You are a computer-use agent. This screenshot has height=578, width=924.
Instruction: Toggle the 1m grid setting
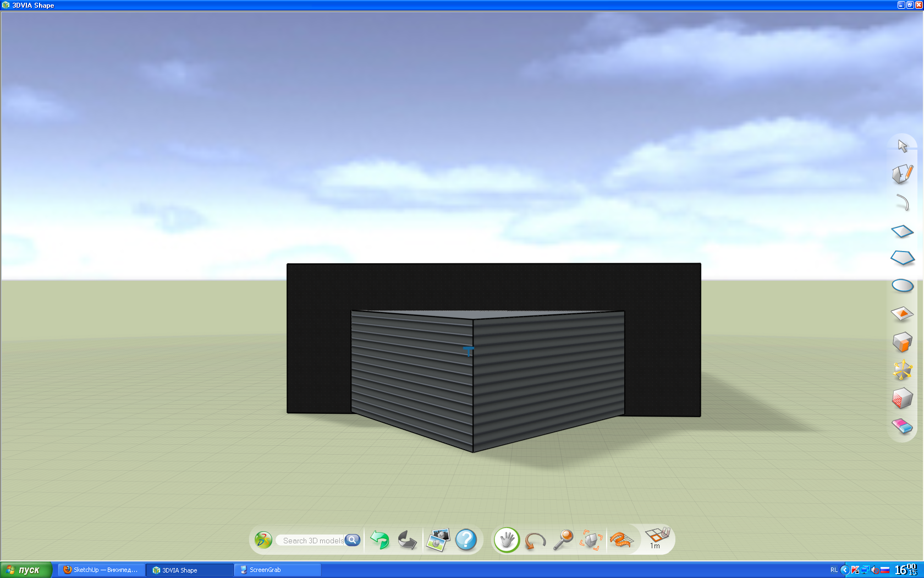[x=657, y=538]
